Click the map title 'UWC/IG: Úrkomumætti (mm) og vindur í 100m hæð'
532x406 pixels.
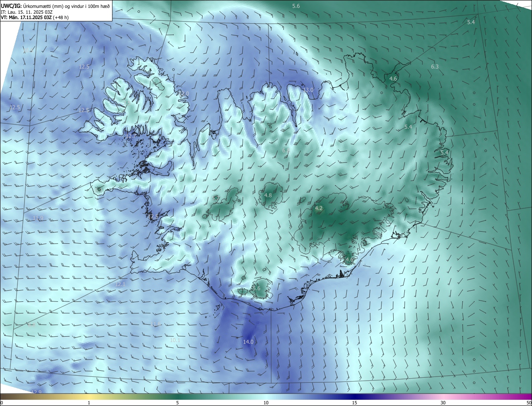click(x=56, y=6)
